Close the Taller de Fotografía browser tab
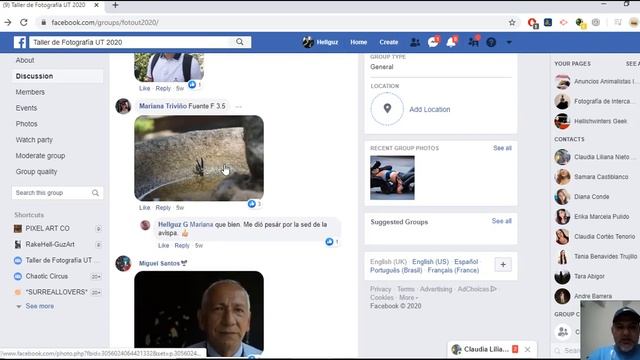The width and height of the screenshot is (640, 360). [x=96, y=5]
